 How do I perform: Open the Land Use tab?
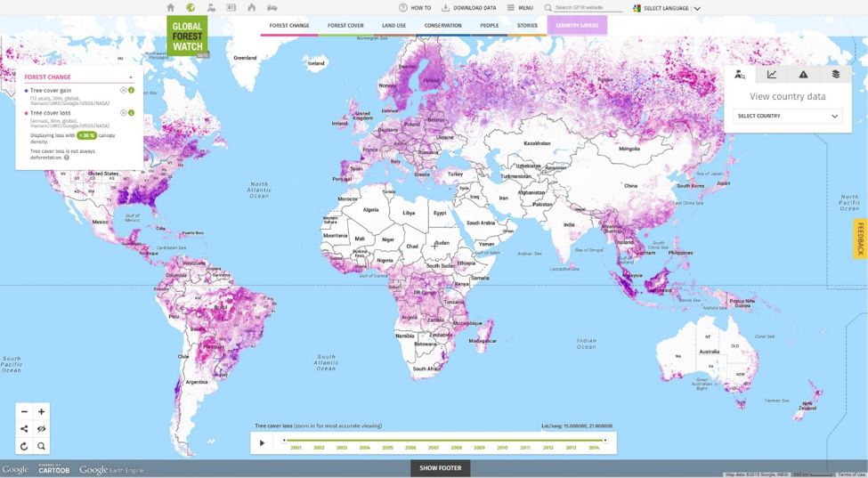393,26
